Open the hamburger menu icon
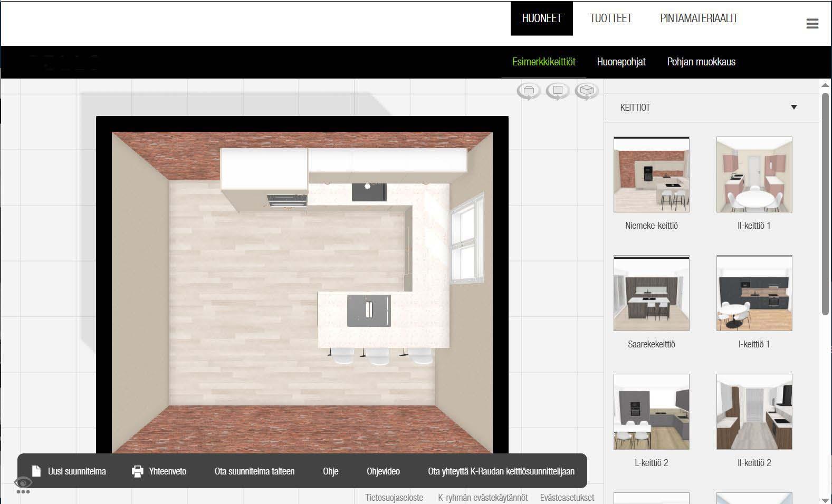This screenshot has width=832, height=504. click(x=812, y=24)
